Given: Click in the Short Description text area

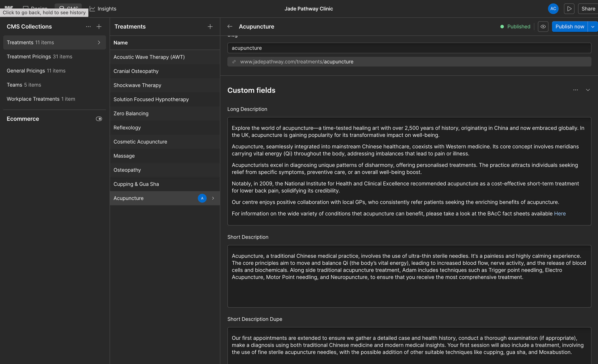Looking at the screenshot, I should pos(409,276).
